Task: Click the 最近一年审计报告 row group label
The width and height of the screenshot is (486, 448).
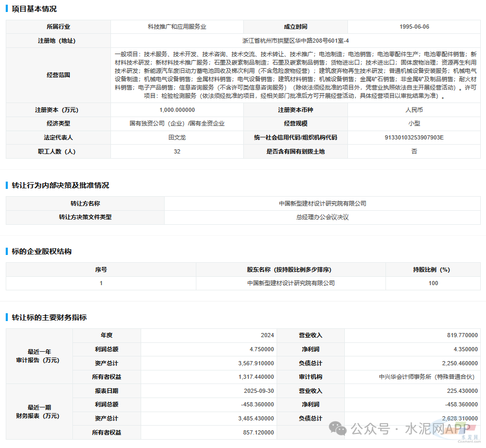Action: (x=39, y=356)
